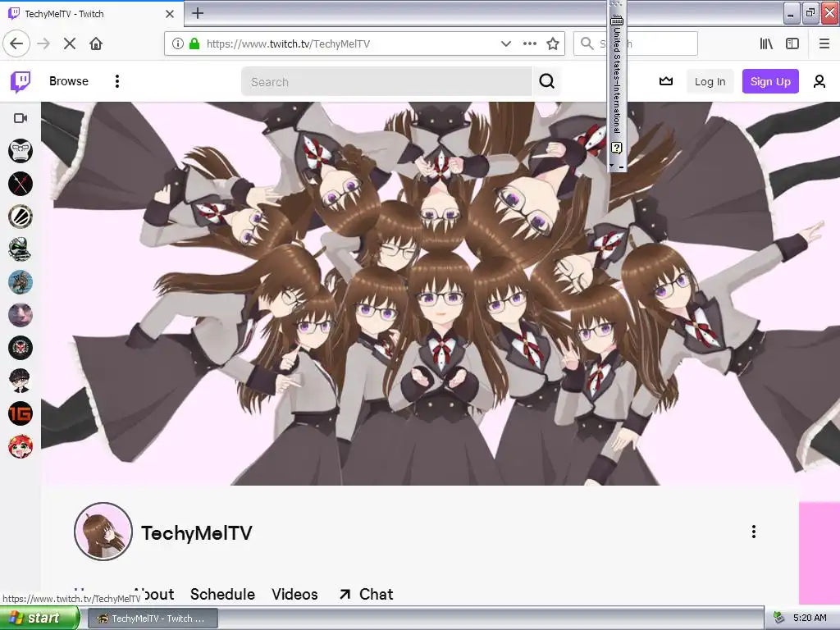Click the TechyMelTV profile avatar

[103, 532]
